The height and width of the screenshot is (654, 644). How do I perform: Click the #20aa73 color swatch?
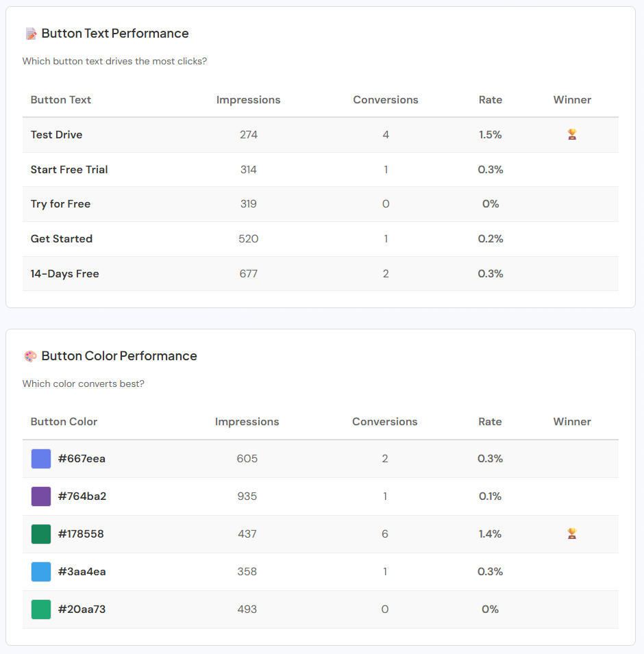[40, 609]
